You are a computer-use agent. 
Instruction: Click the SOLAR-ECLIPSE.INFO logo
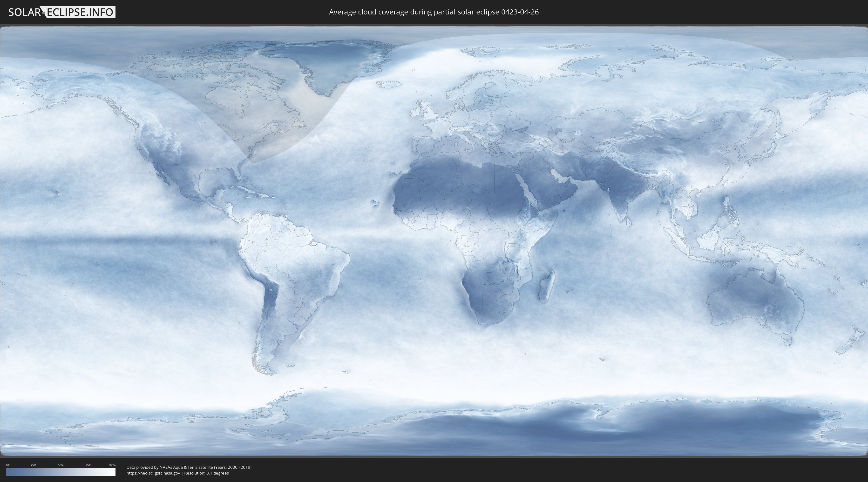tap(62, 12)
